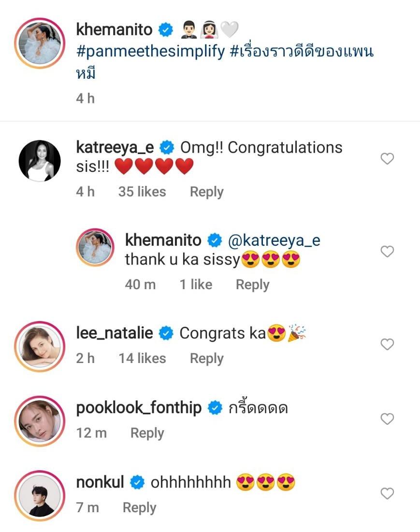View the 35 likes on katreeya_e's comment
Viewport: 420px width, 532px height.
pyautogui.click(x=142, y=192)
